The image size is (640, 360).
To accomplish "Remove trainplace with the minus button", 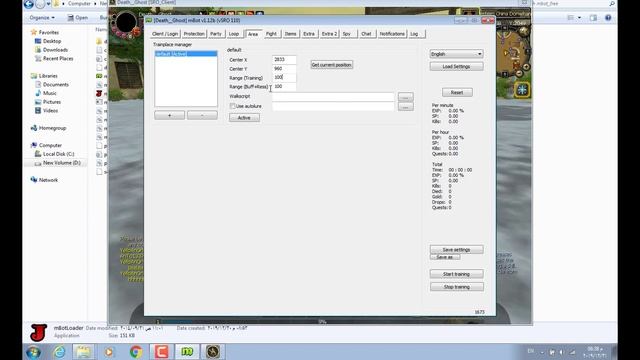I will (x=202, y=116).
